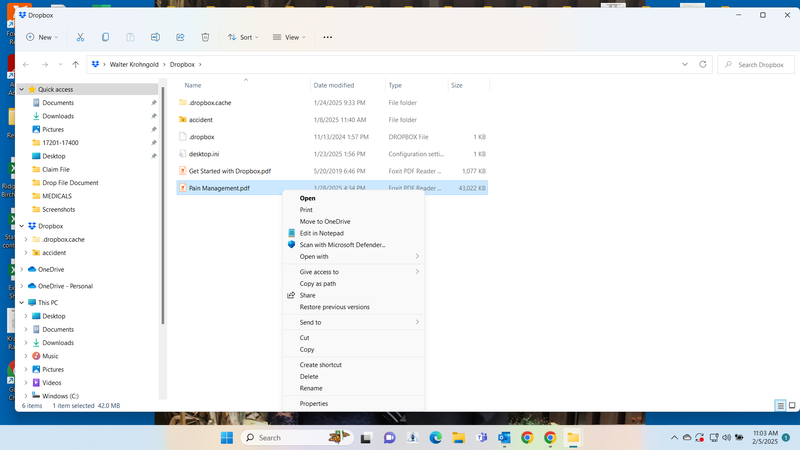Switch to the Details view layout toggle

(x=781, y=405)
